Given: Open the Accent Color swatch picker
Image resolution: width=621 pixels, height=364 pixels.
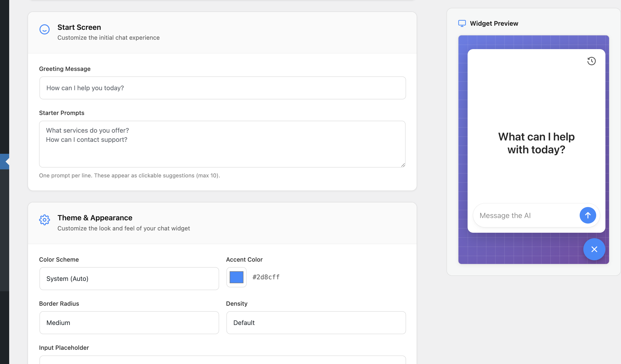Looking at the screenshot, I should [236, 277].
